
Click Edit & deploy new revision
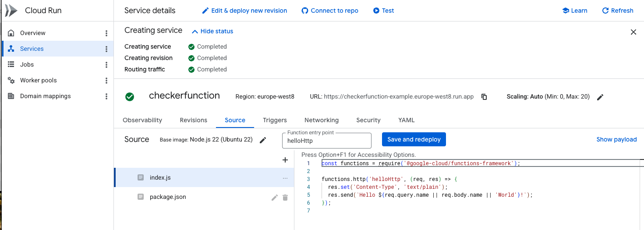point(244,11)
